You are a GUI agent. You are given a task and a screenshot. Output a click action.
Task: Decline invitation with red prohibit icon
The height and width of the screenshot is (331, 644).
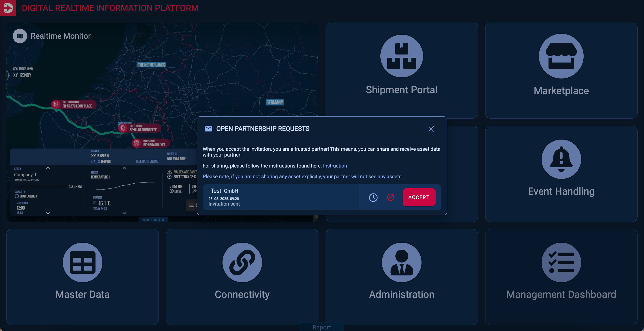tap(390, 197)
